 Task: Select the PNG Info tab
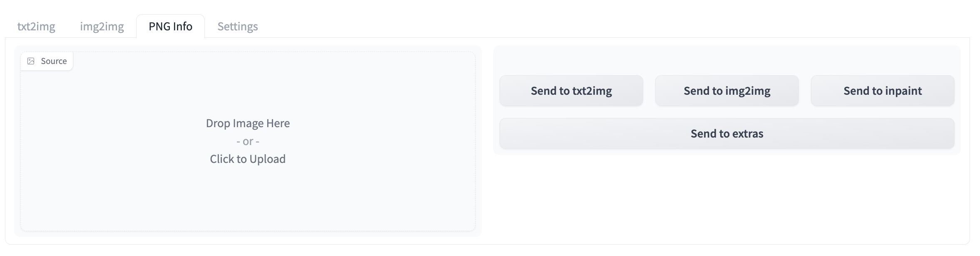tap(170, 27)
